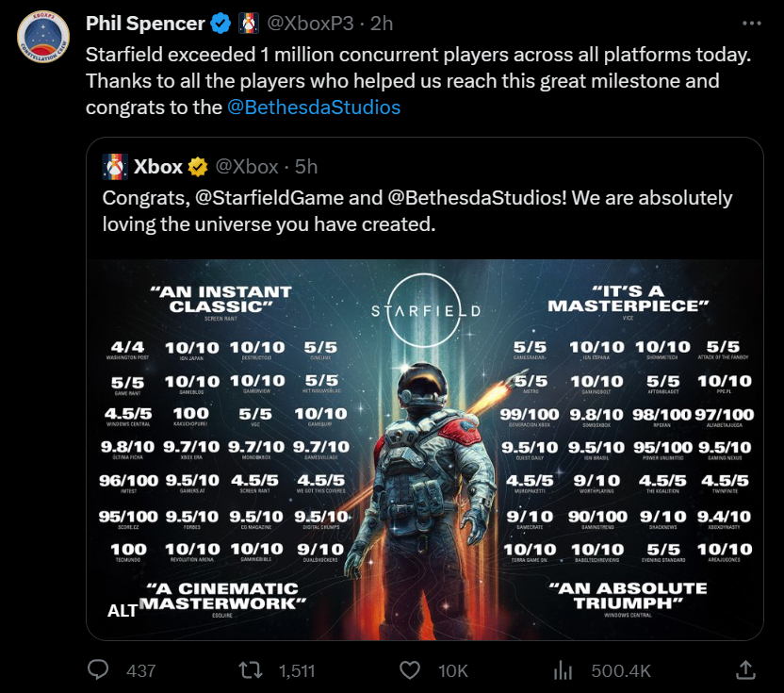Viewport: 784px width, 693px height.
Task: Open Phil Spencer's profile avatar
Action: pos(43,37)
